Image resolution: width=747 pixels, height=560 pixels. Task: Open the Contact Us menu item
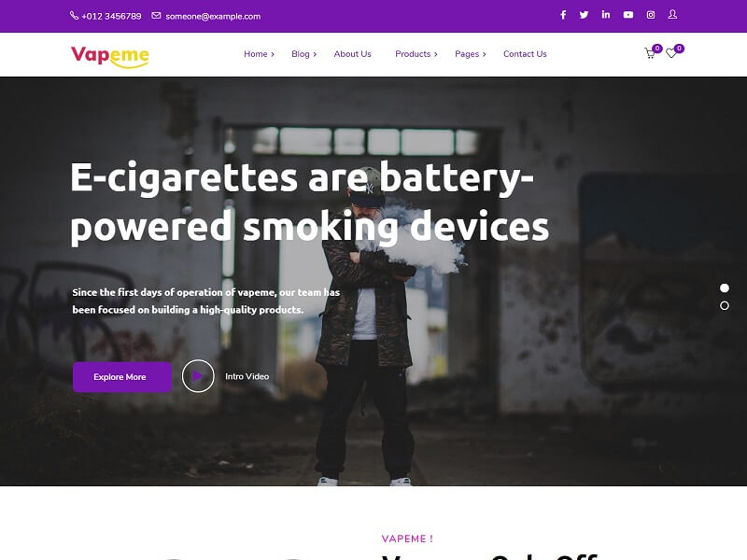coord(525,54)
